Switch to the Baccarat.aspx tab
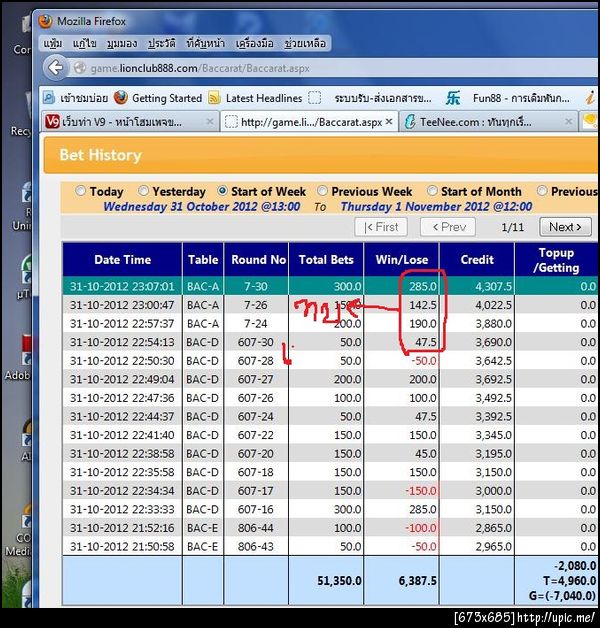Viewport: 600px width, 628px height. (x=309, y=121)
